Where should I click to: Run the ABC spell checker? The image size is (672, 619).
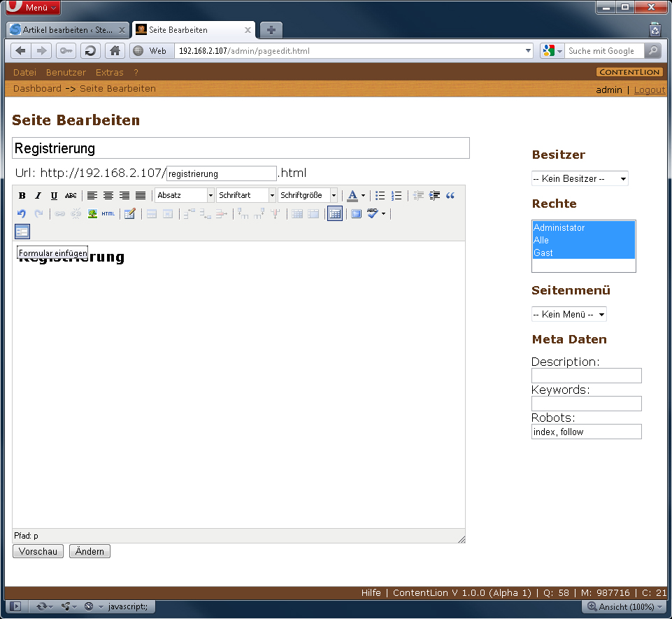tap(373, 213)
